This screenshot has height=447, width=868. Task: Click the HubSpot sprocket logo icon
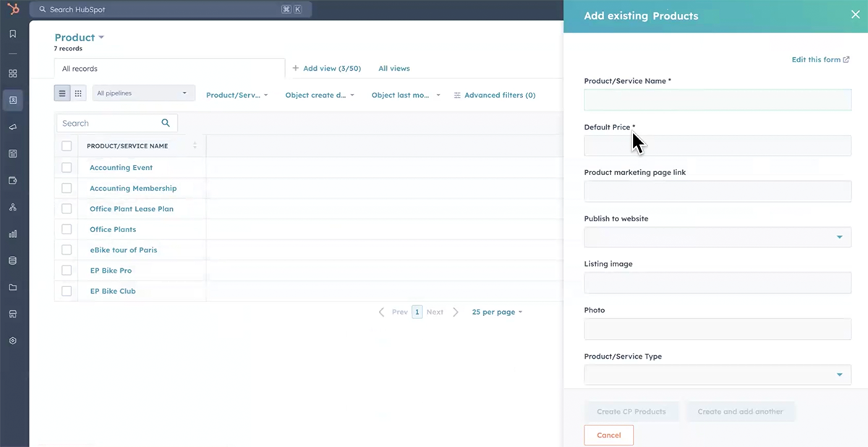13,9
